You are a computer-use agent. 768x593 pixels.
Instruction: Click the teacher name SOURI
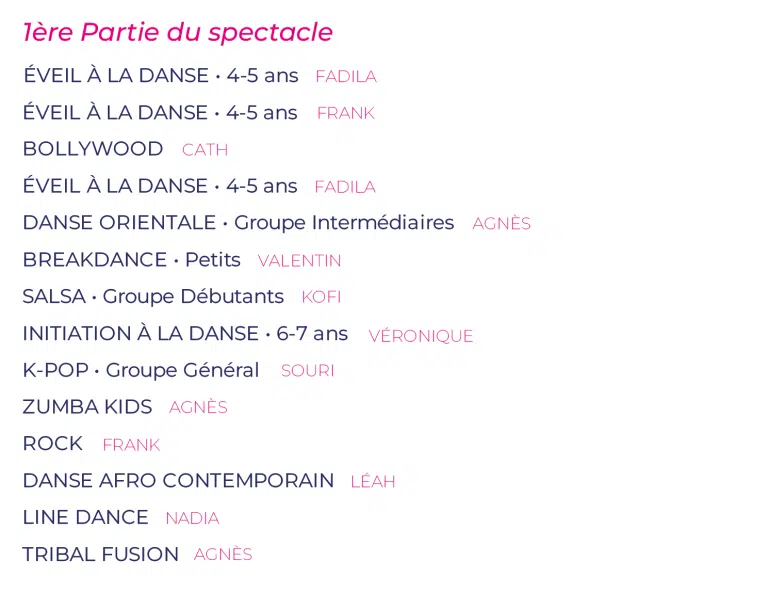[x=308, y=371]
